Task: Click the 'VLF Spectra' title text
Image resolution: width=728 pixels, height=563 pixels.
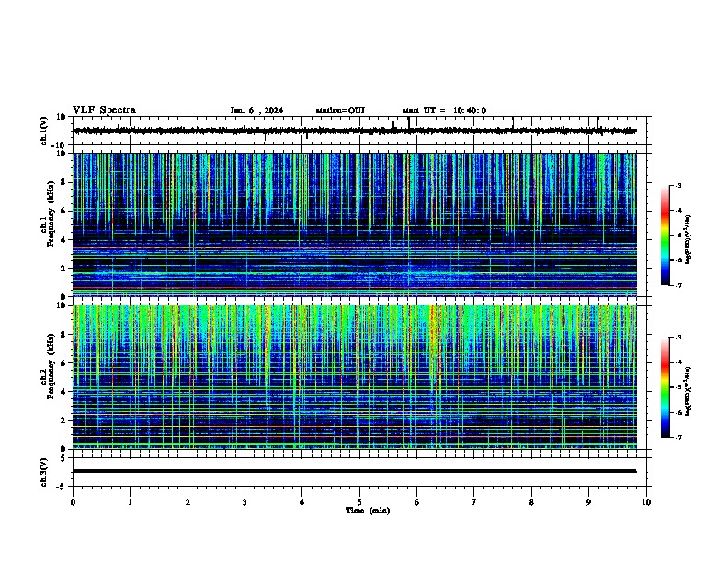Action: tap(104, 110)
